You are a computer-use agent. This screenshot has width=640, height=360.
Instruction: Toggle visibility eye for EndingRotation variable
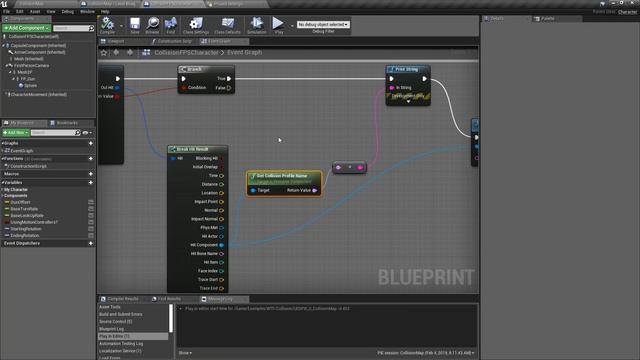point(91,236)
